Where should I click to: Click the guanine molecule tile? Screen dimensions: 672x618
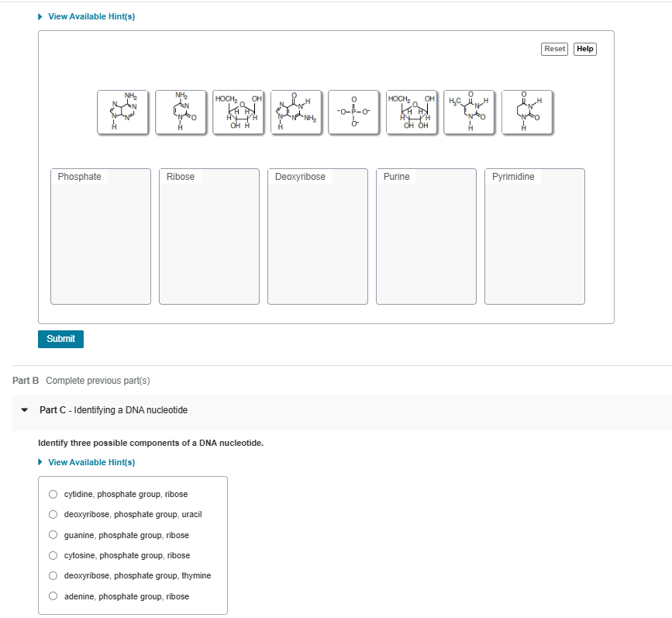click(x=296, y=112)
